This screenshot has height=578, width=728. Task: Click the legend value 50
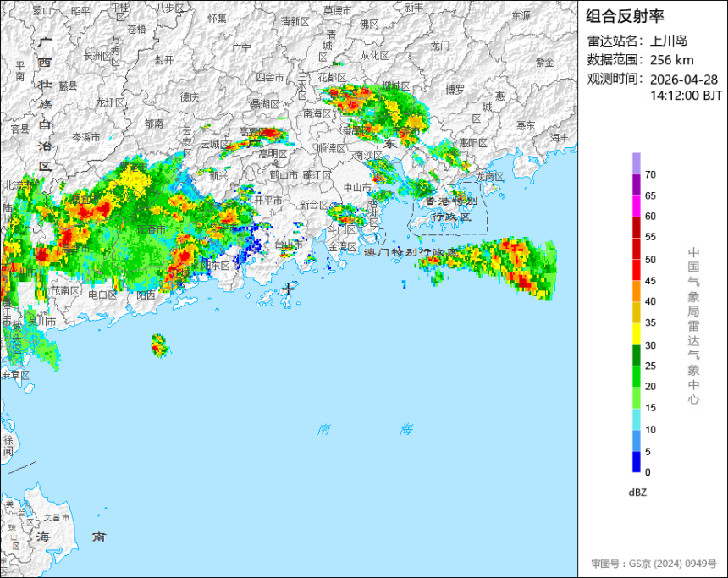pos(650,260)
